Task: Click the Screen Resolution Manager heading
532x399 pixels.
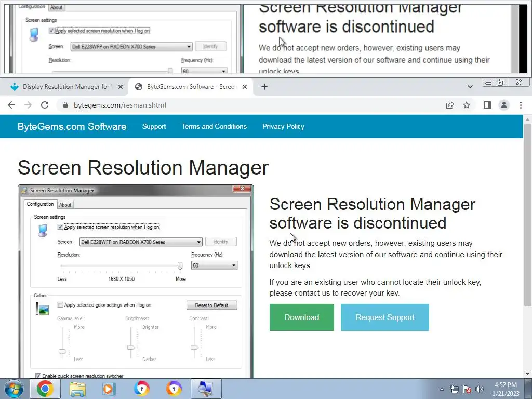Action: [x=143, y=168]
